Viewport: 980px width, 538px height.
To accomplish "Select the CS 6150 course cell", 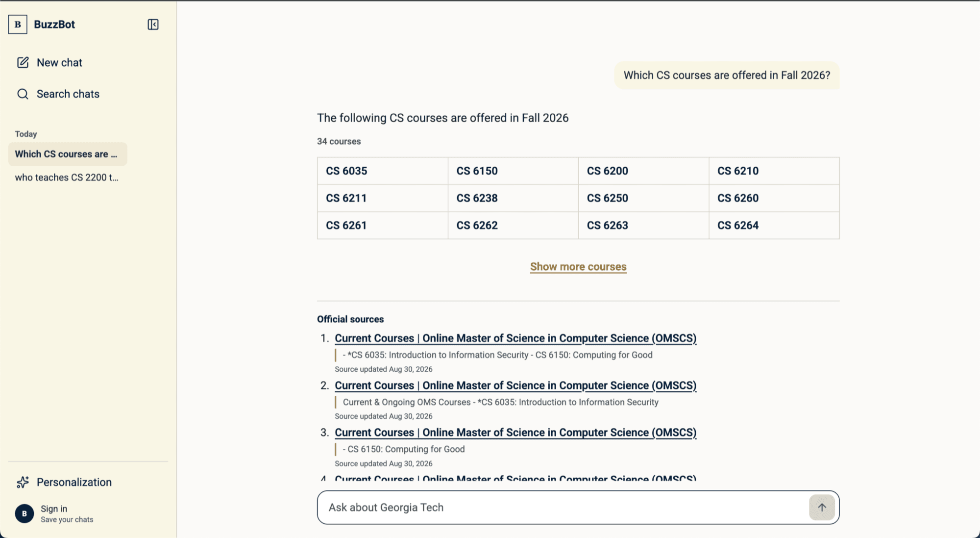I will (513, 171).
